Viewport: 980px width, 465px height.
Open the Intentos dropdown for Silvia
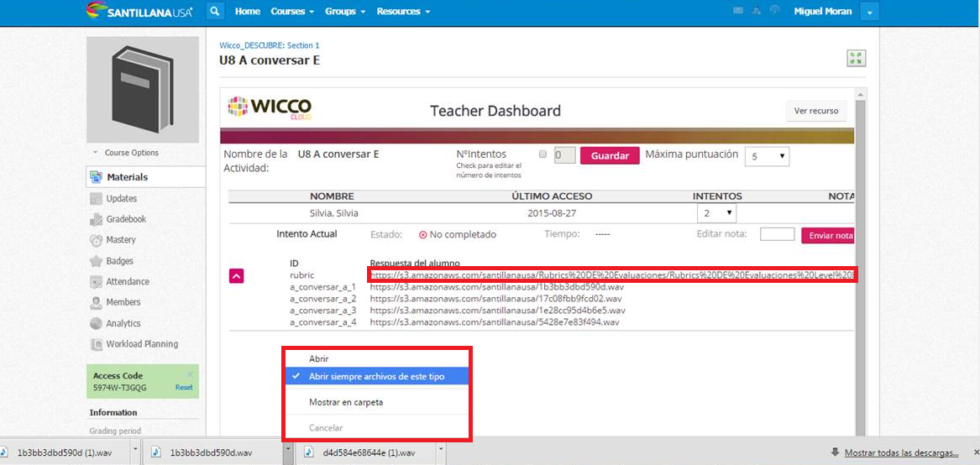click(716, 213)
